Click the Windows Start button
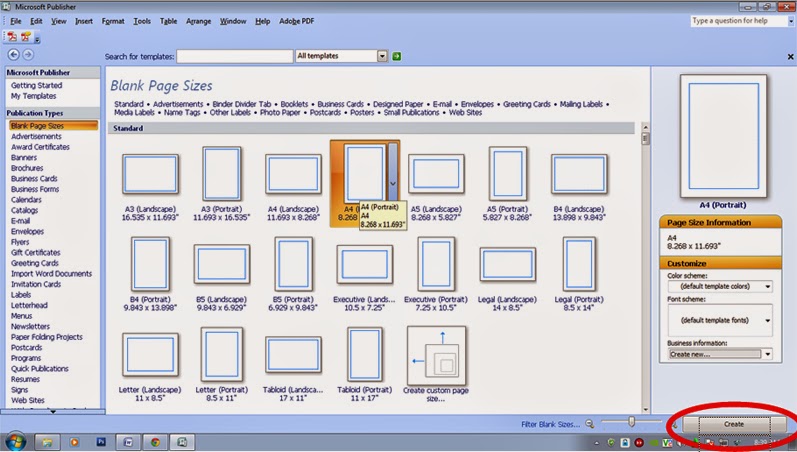Image resolution: width=797 pixels, height=452 pixels. click(14, 442)
